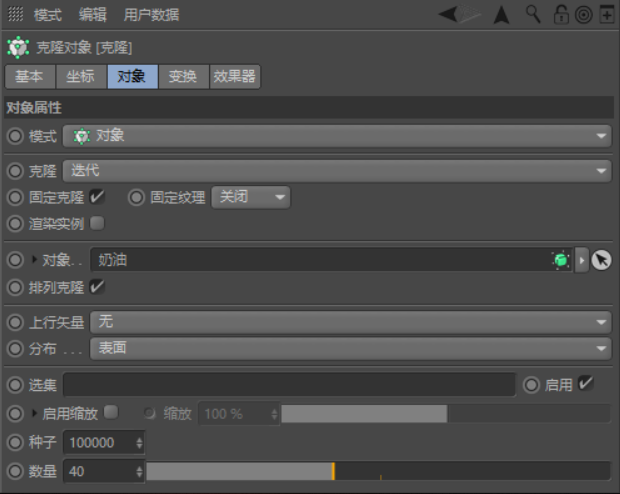Click the object picker cursor icon
Screen dimensions: 620x494
pos(601,260)
